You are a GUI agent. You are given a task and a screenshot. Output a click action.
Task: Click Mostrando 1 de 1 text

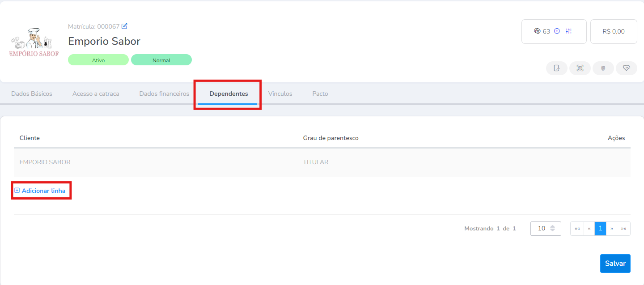click(490, 228)
